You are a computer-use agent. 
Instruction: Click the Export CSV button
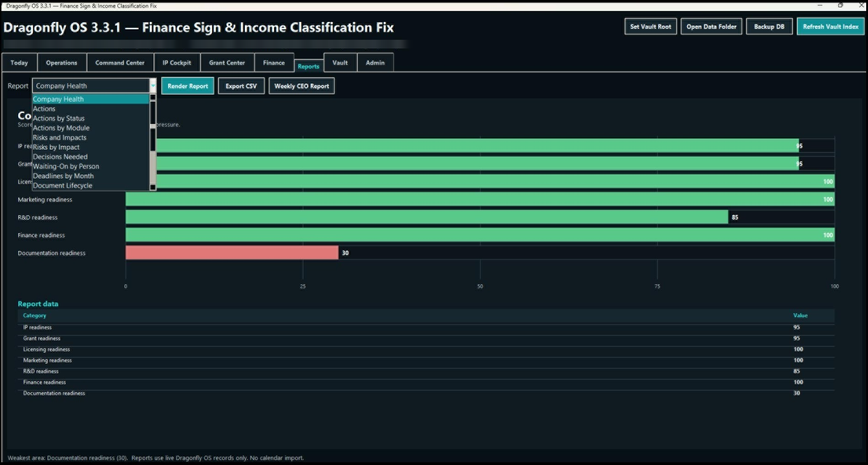[241, 86]
